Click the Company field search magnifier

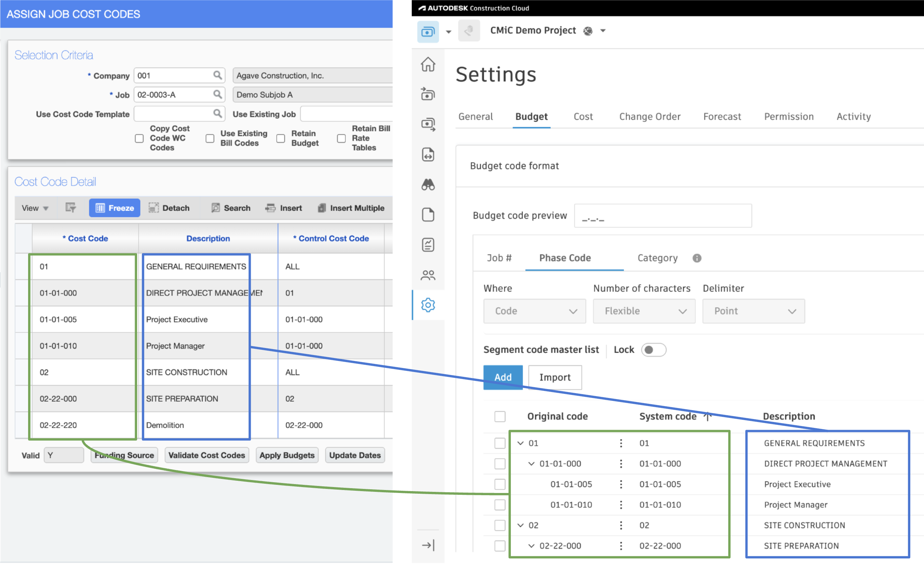(217, 75)
